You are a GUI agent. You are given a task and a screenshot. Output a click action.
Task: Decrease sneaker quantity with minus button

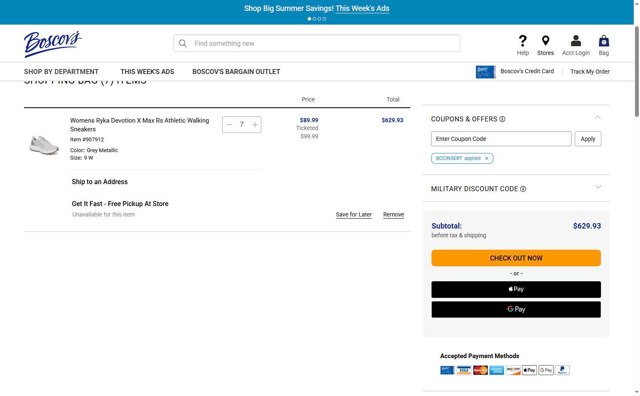pyautogui.click(x=229, y=125)
